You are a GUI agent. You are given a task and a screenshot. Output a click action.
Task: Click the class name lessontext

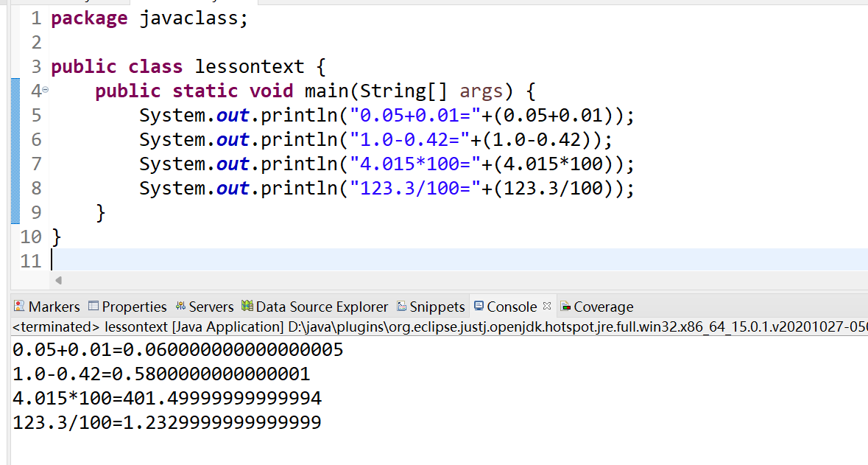tap(249, 67)
